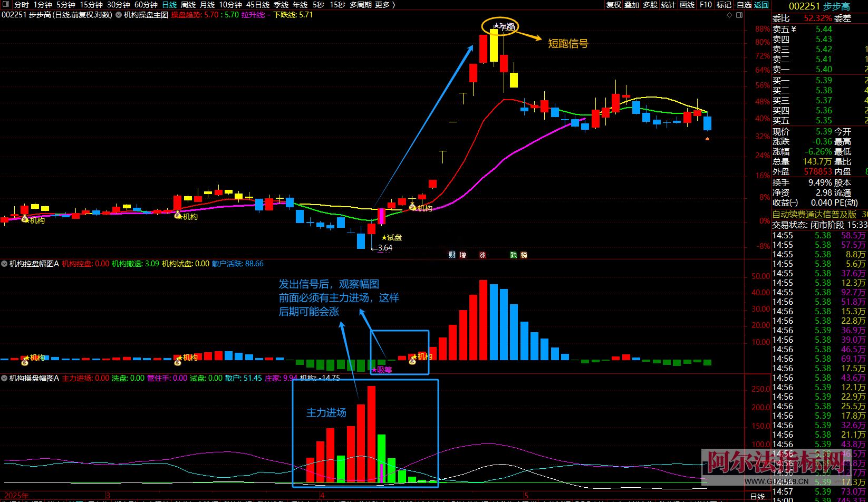The height and width of the screenshot is (502, 868).
Task: Click the 涨 marker icon on the main chart
Action: click(483, 255)
